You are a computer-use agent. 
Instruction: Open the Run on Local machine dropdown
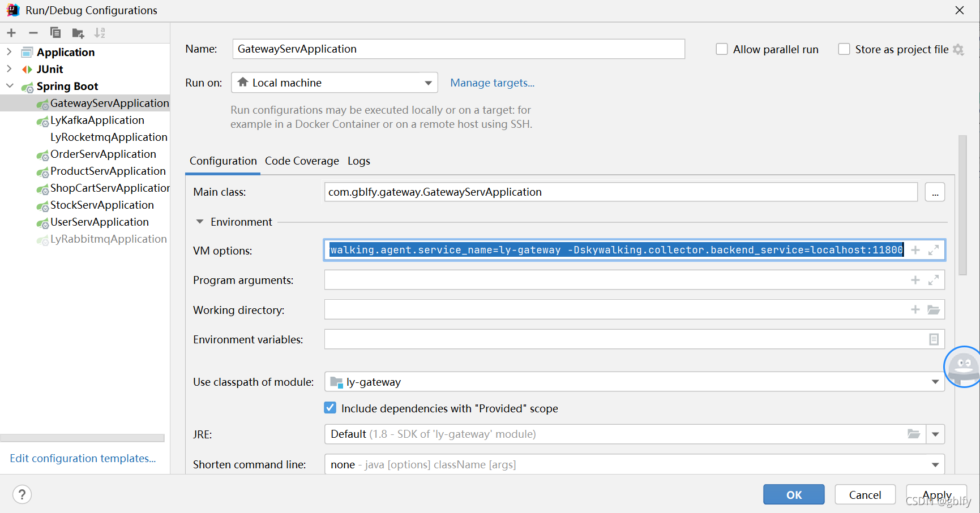(x=335, y=83)
